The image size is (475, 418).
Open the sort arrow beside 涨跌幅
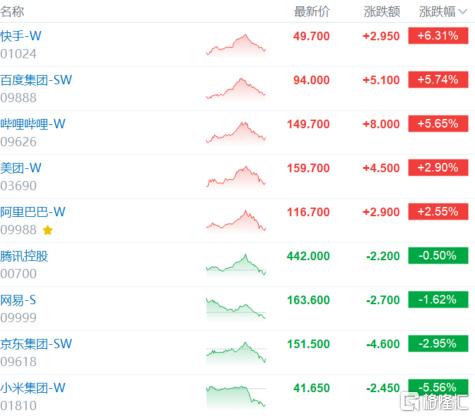[463, 12]
